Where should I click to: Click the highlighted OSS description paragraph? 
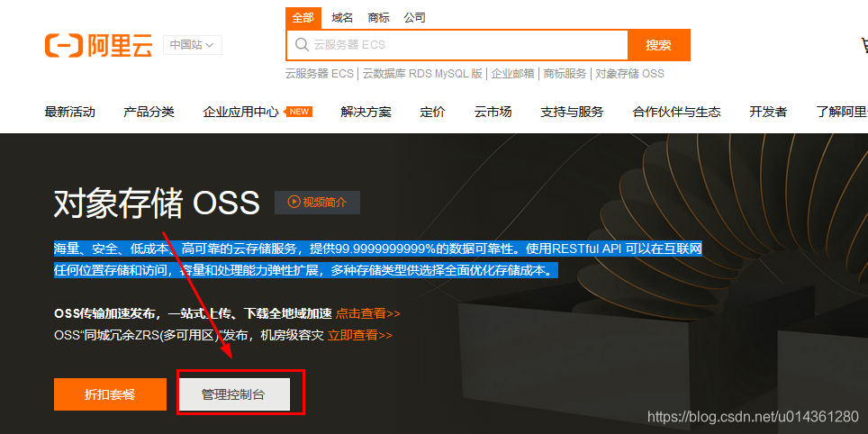[377, 259]
